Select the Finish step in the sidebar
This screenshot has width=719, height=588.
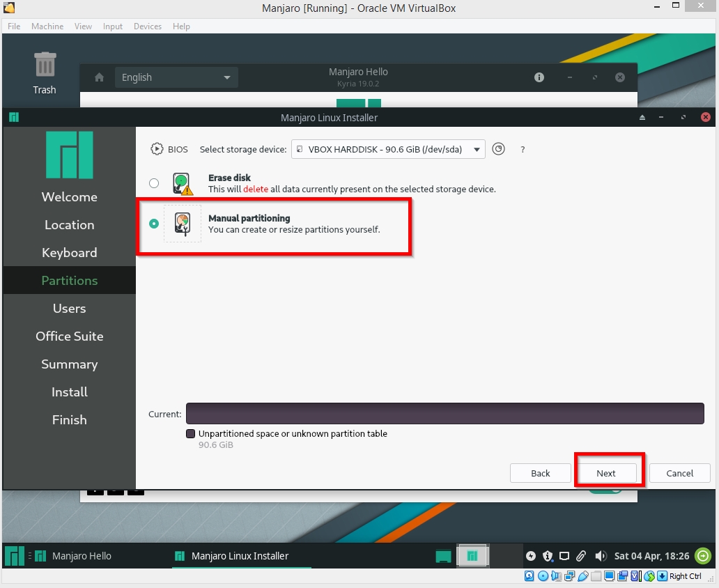(x=69, y=419)
